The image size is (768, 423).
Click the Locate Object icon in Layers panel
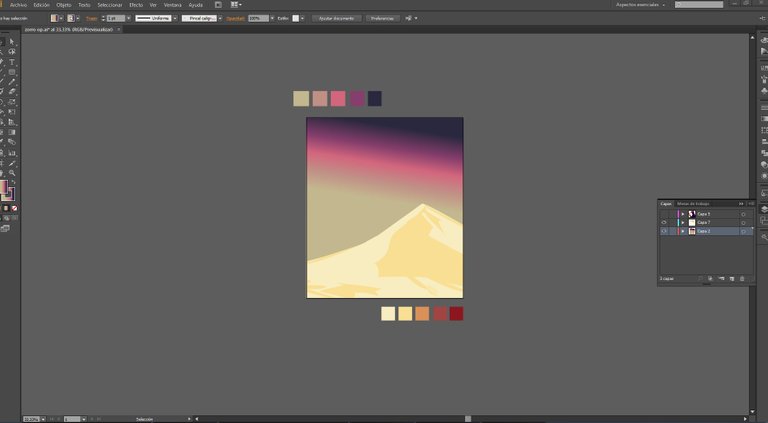click(x=700, y=279)
